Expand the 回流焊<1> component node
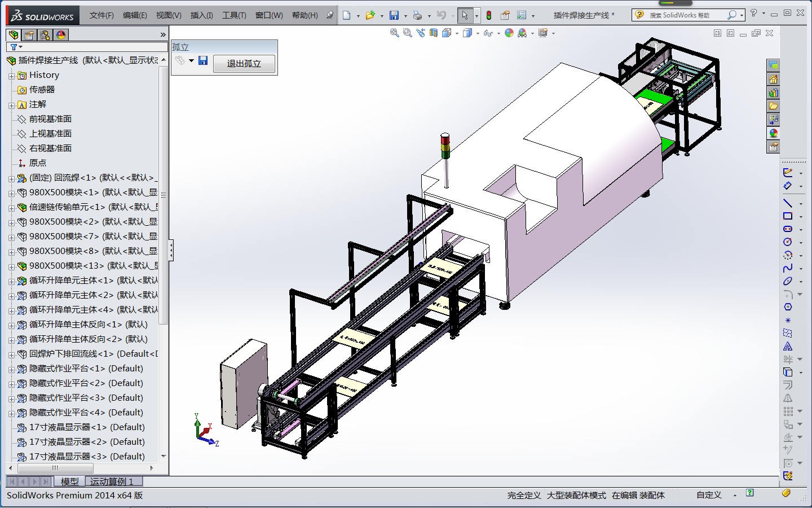This screenshot has height=508, width=812. click(11, 178)
